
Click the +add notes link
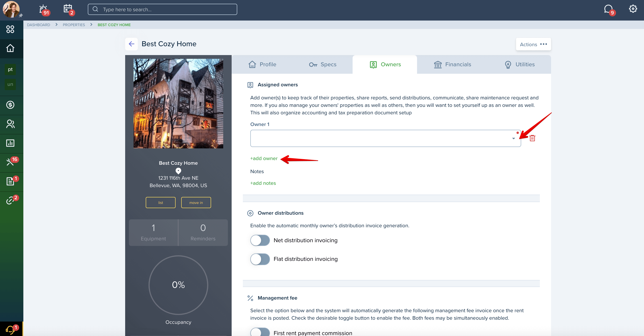pyautogui.click(x=263, y=183)
